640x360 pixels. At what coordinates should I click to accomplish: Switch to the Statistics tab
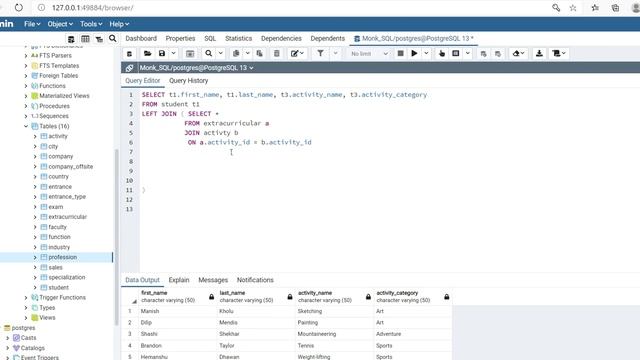(x=238, y=38)
